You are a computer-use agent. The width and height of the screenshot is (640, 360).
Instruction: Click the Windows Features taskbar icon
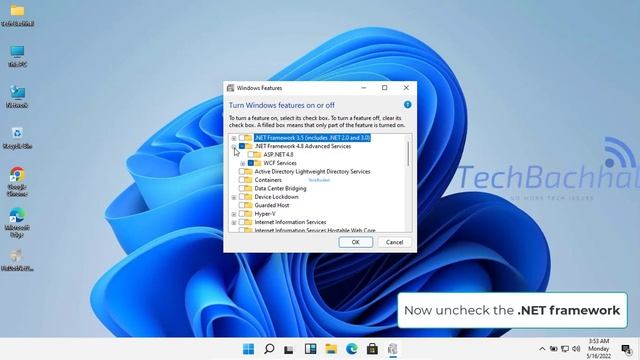(393, 349)
